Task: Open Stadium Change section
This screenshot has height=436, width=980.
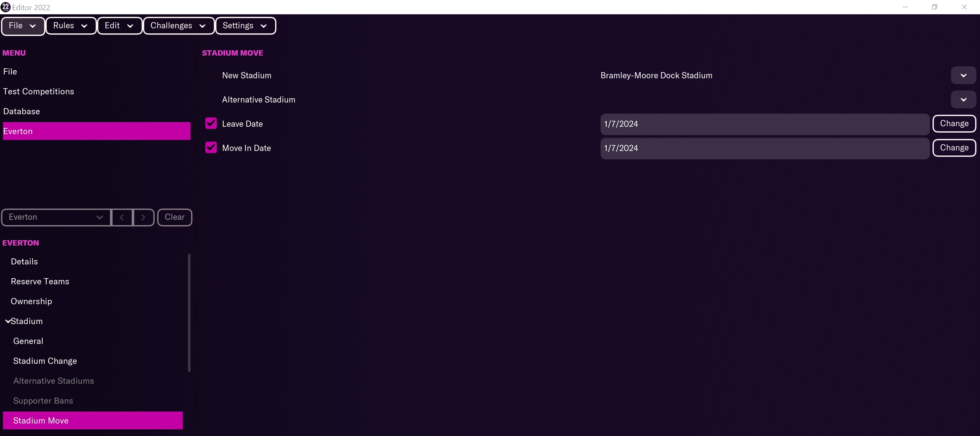Action: click(93, 361)
